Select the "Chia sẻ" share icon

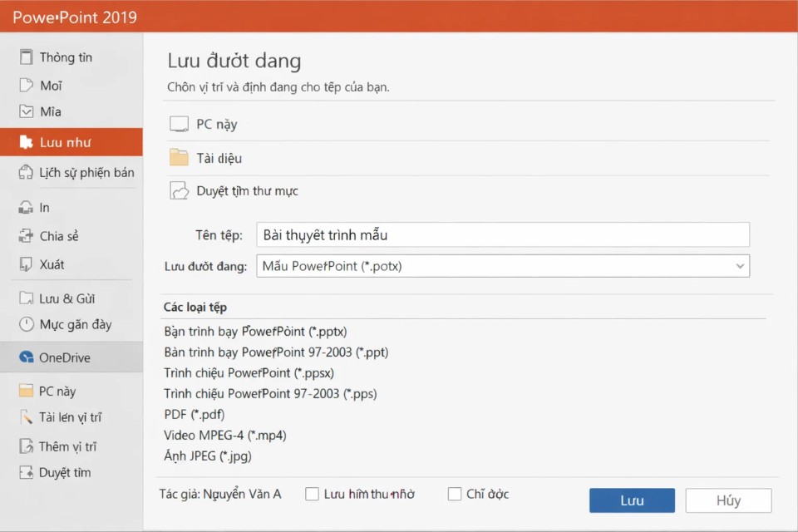(x=26, y=235)
